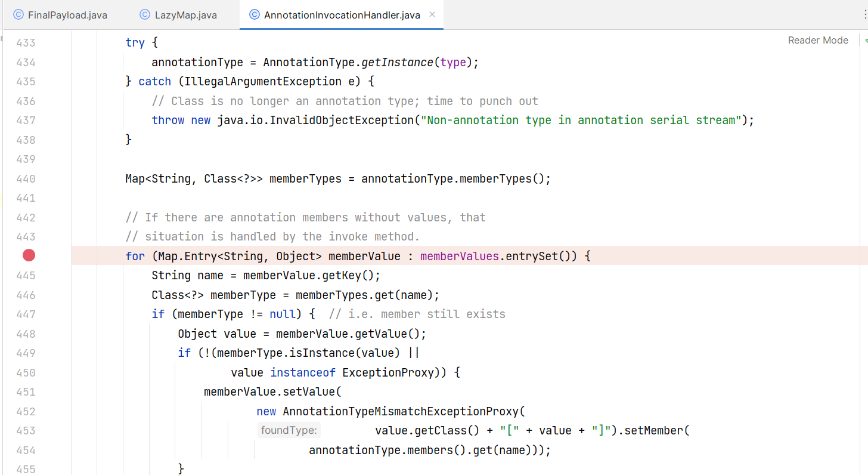
Task: Click the green inspection checkmark widget
Action: pos(866,41)
